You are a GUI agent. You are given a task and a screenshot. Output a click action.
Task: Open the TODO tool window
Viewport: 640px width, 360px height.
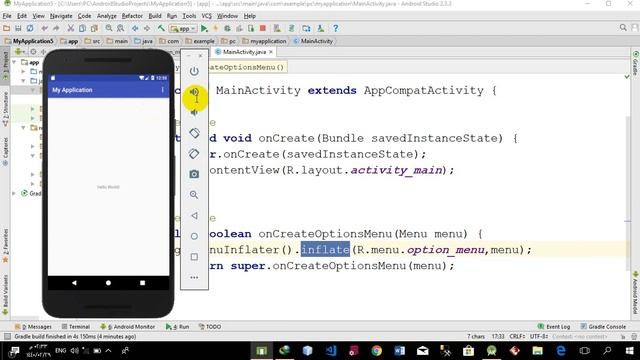pos(210,327)
